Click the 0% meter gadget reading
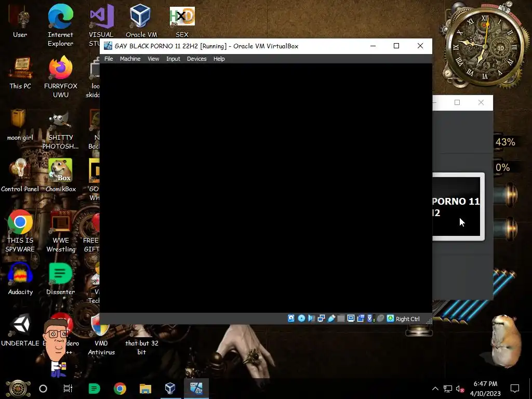The image size is (532, 399). 503,167
